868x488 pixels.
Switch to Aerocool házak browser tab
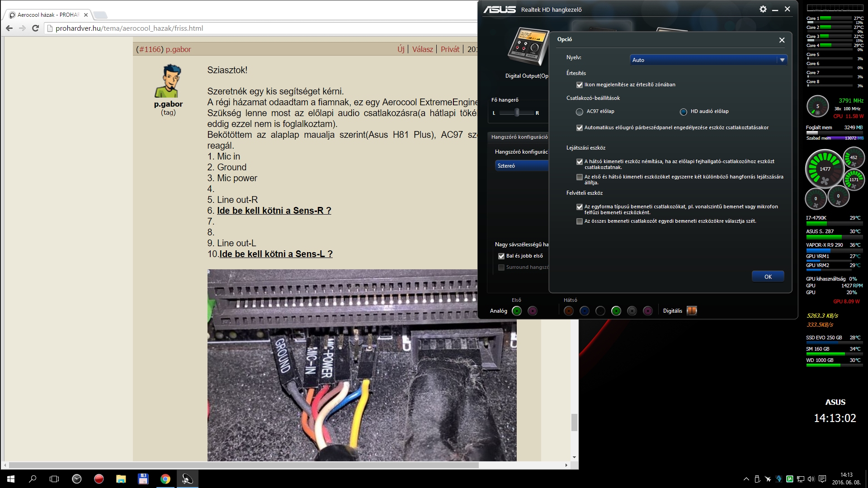click(48, 15)
